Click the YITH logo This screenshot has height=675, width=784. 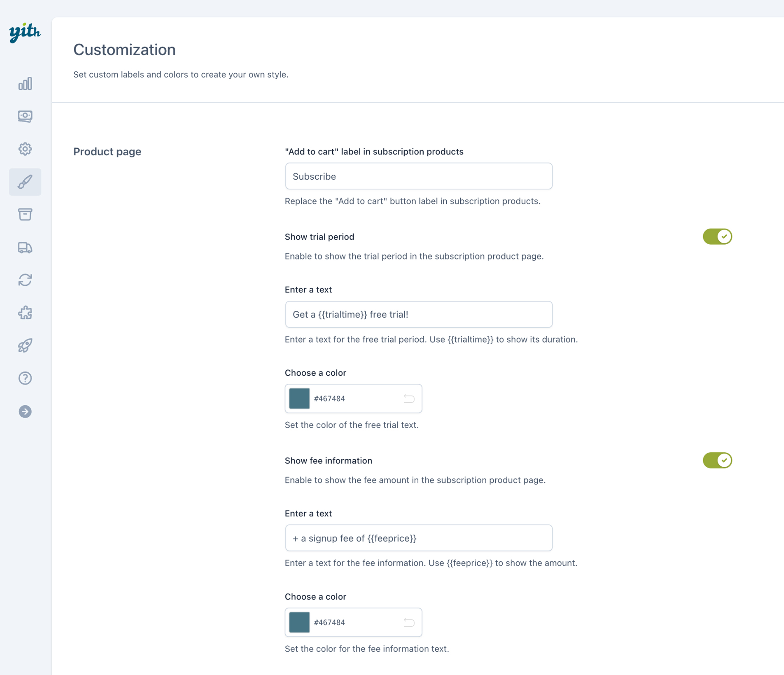(x=25, y=32)
